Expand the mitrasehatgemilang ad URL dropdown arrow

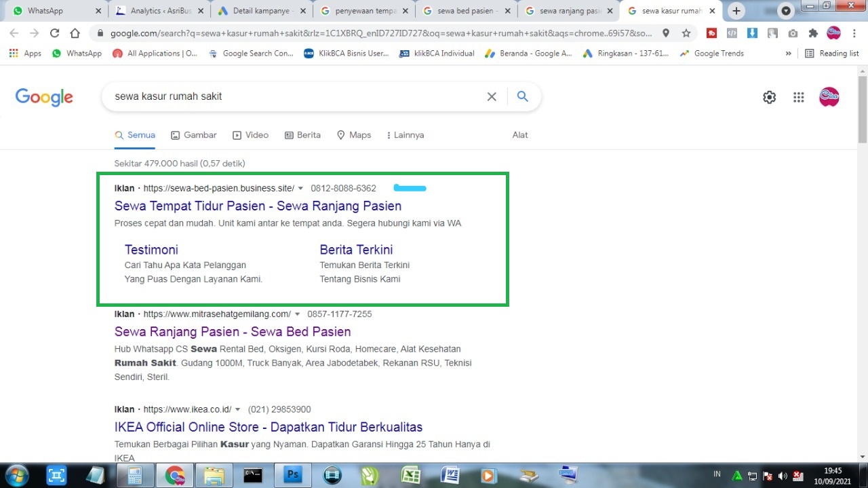297,314
